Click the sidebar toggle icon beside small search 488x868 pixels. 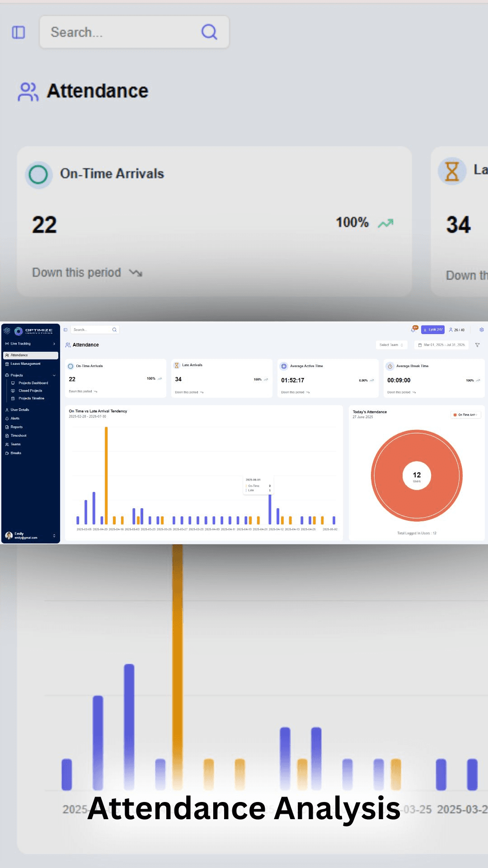tap(66, 330)
